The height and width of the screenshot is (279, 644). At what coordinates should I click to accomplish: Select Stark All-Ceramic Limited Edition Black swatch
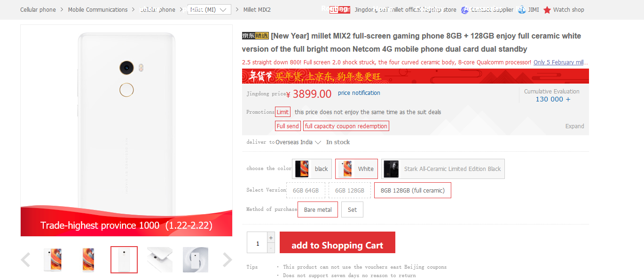pos(443,169)
